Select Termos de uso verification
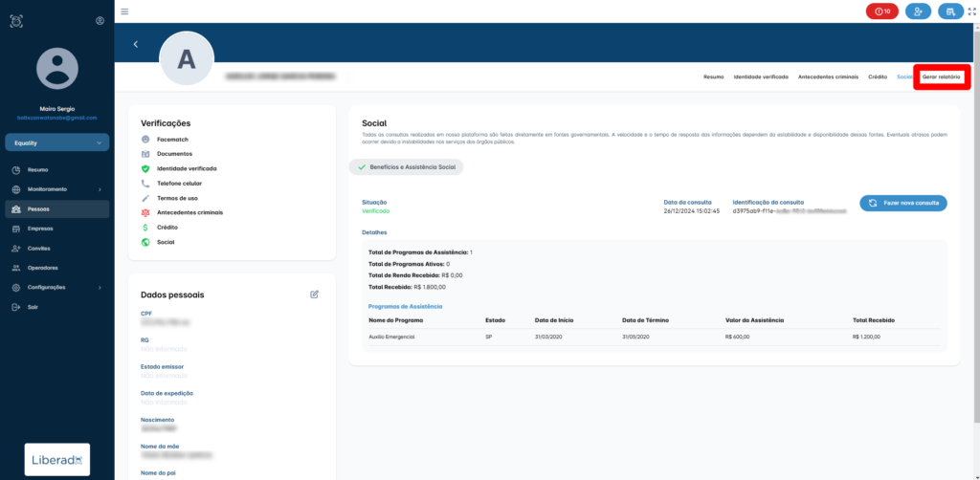This screenshot has height=480, width=980. click(177, 198)
